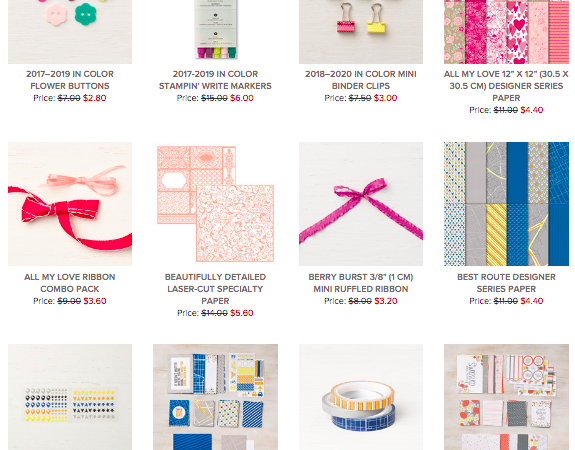Screen dimensions: 575x450
Task: Select the coral floral cards kit thumbnail
Action: click(506, 397)
